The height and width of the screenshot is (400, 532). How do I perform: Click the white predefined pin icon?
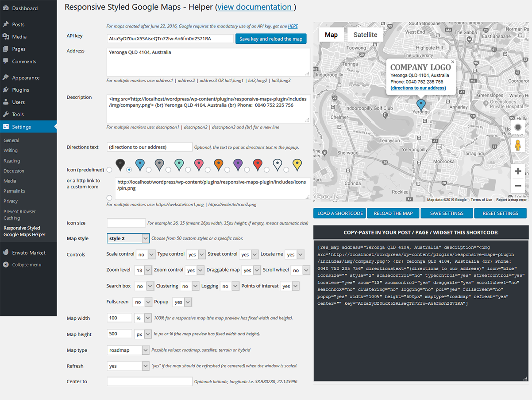277,165
